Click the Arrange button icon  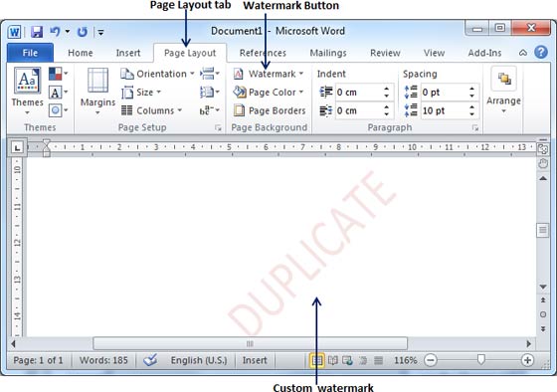[503, 79]
